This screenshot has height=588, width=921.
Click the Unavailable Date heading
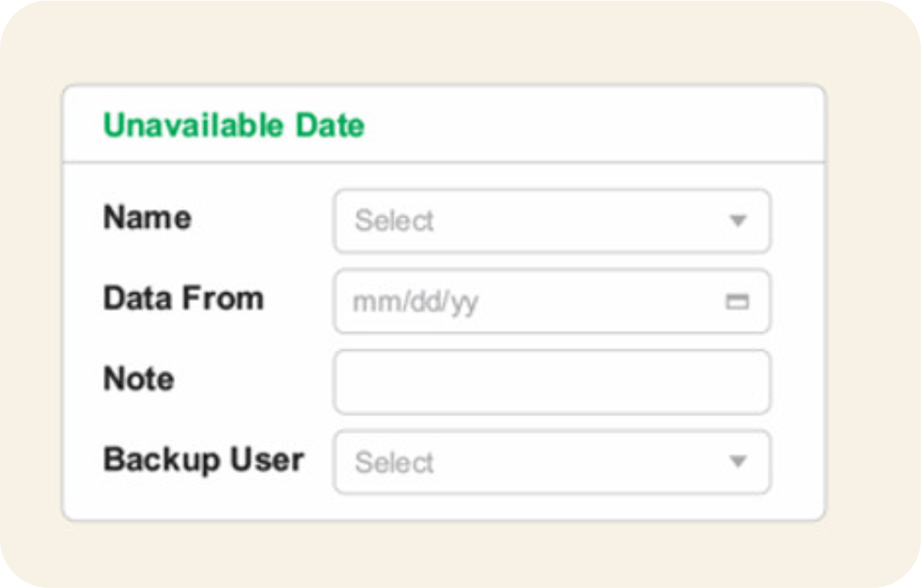click(234, 125)
